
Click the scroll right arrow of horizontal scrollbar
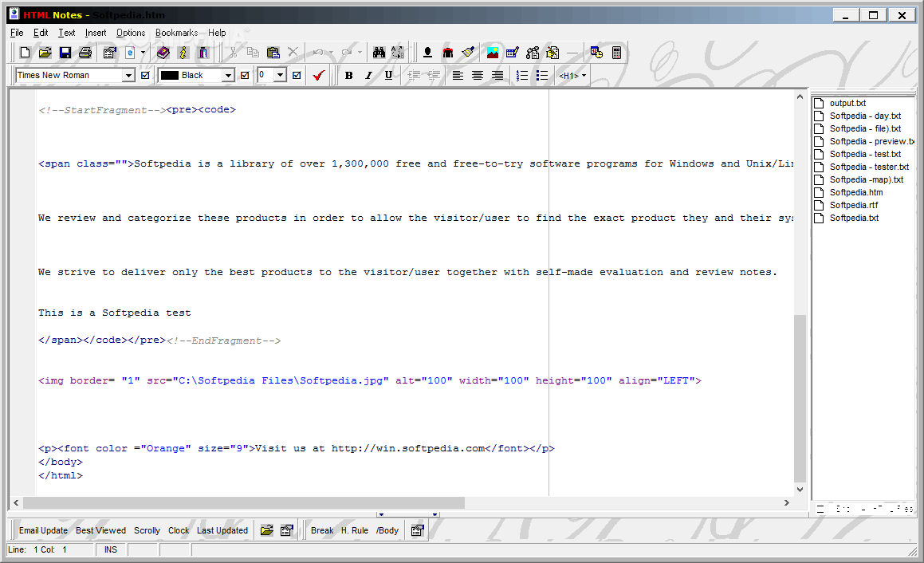787,503
